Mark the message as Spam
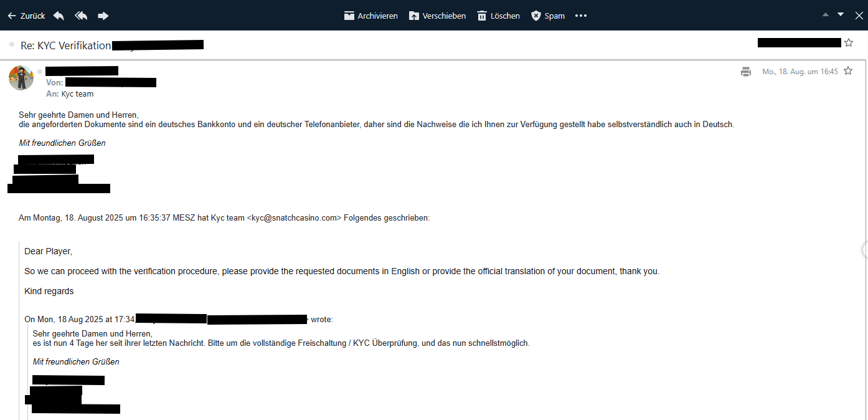868x420 pixels. (547, 16)
